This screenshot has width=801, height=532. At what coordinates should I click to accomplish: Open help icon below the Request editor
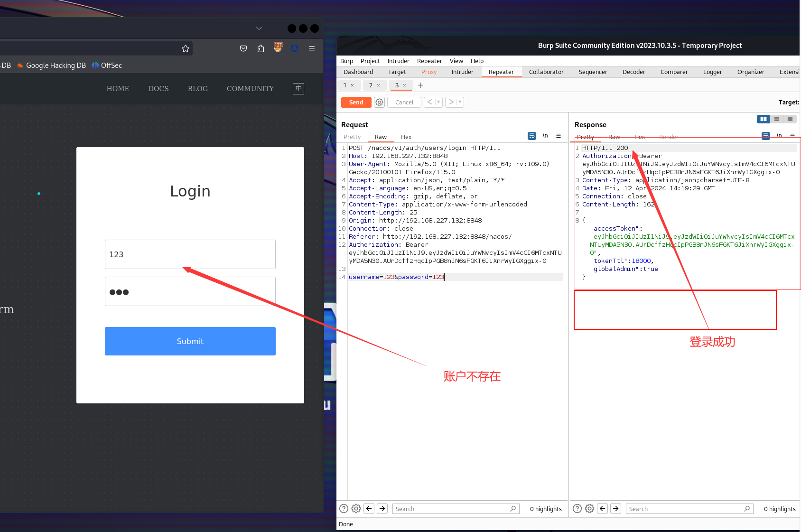[344, 509]
